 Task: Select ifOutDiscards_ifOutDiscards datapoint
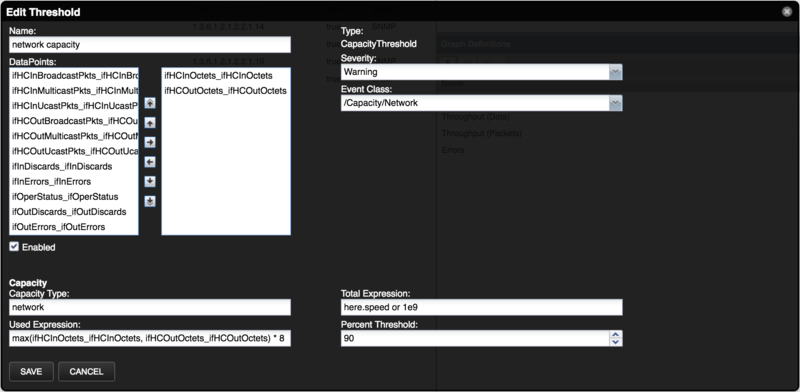(x=74, y=212)
